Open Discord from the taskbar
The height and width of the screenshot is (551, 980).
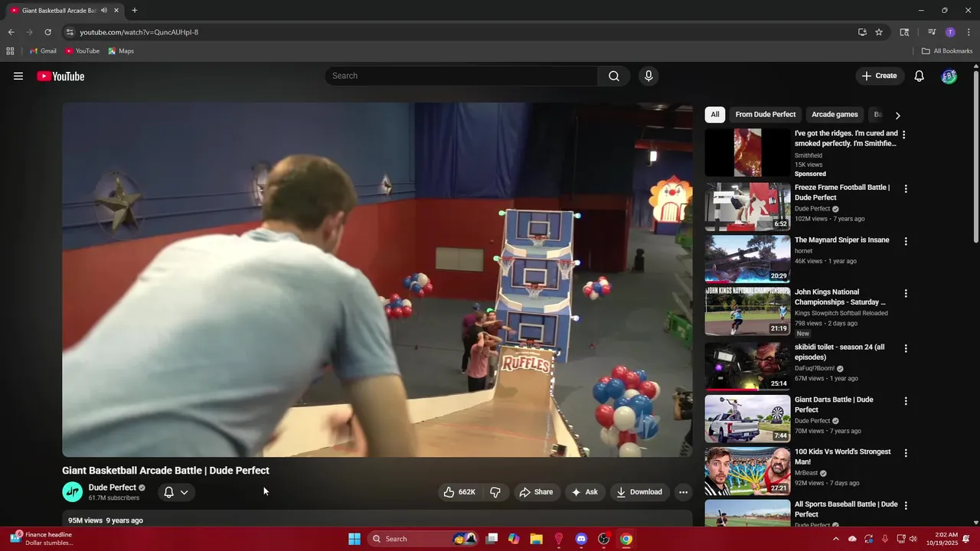click(581, 539)
